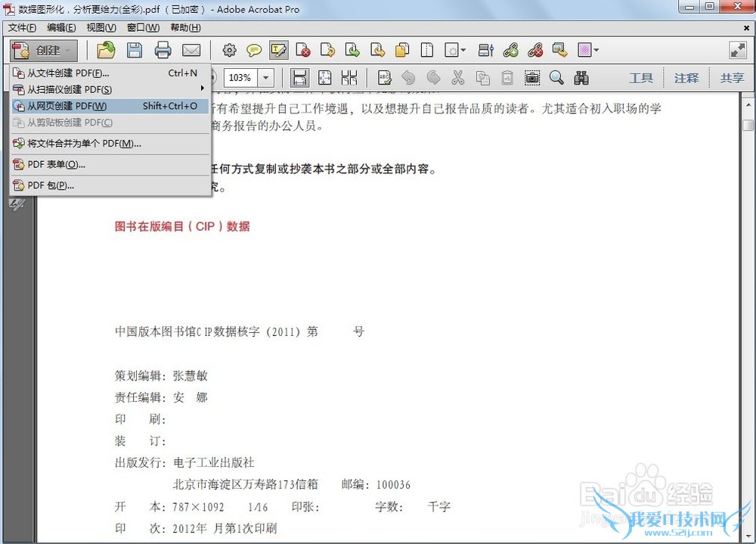Select 从文件创建 PDF(F)... menu item
The image size is (756, 544).
[110, 73]
